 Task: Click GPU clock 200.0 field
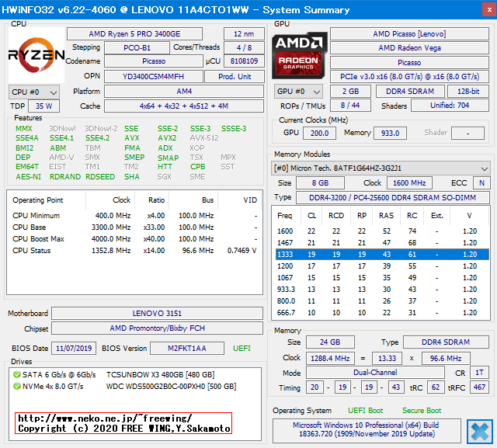coord(319,133)
